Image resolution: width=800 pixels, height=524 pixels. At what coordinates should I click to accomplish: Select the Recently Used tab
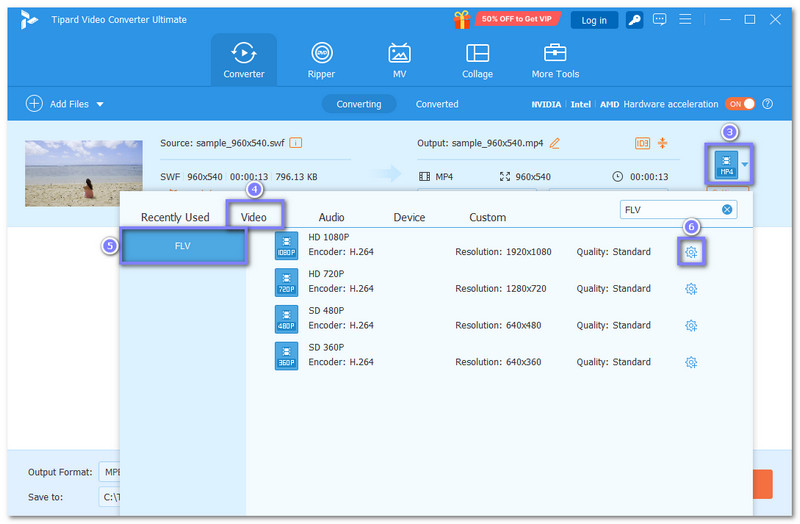(175, 217)
